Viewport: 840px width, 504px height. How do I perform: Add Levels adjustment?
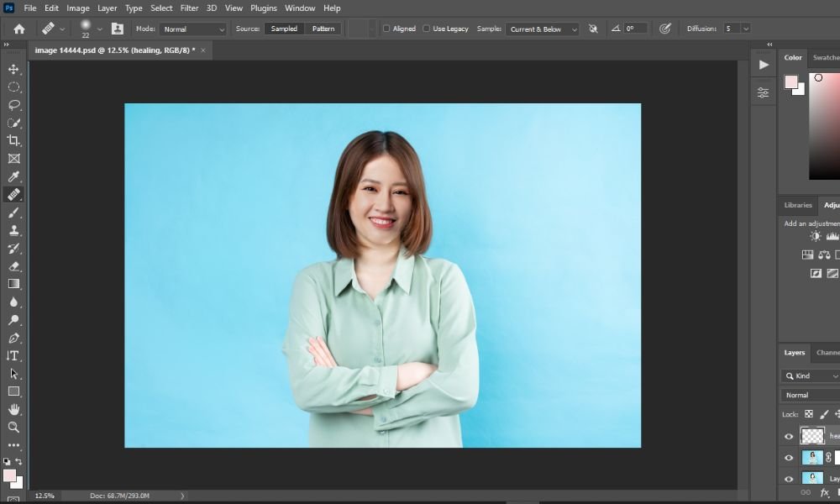(832, 236)
